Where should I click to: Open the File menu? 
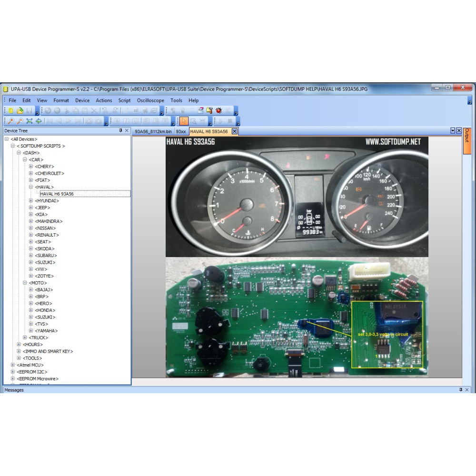tap(12, 100)
